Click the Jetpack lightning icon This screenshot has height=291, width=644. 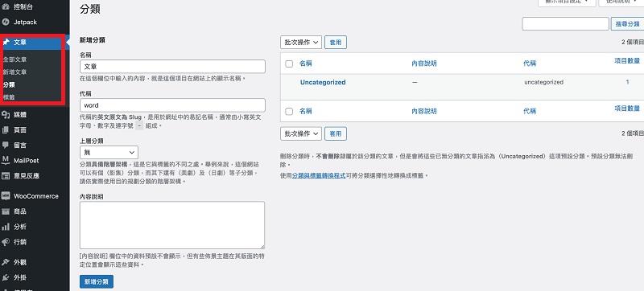[6, 23]
